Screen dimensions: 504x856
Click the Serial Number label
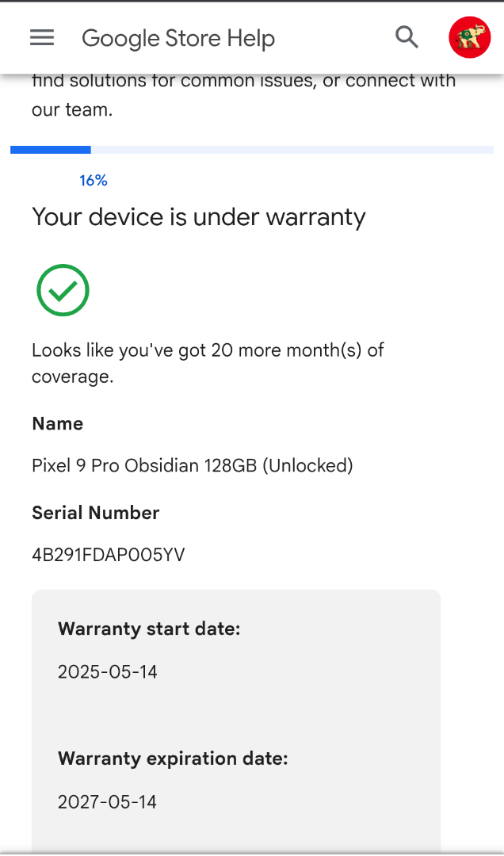pyautogui.click(x=96, y=513)
